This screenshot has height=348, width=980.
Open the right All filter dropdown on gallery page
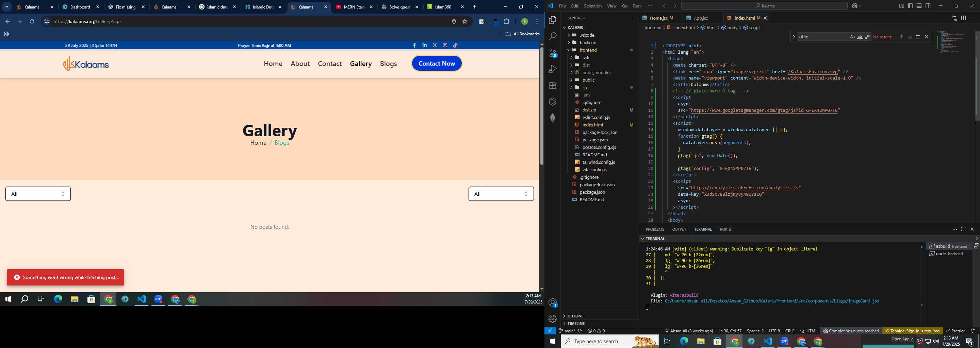click(501, 194)
